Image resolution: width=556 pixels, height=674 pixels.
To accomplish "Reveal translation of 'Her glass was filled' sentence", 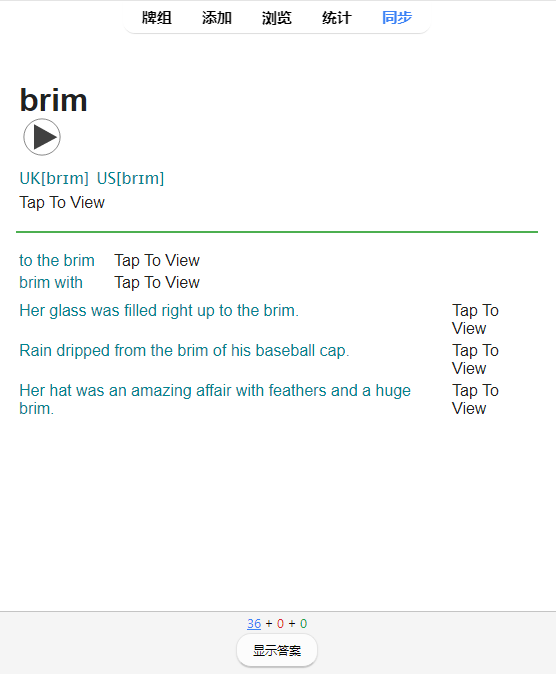I will point(475,319).
